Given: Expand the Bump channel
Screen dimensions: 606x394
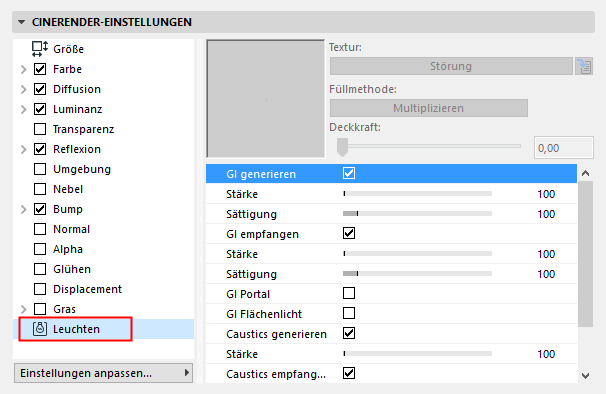Looking at the screenshot, I should [x=24, y=209].
